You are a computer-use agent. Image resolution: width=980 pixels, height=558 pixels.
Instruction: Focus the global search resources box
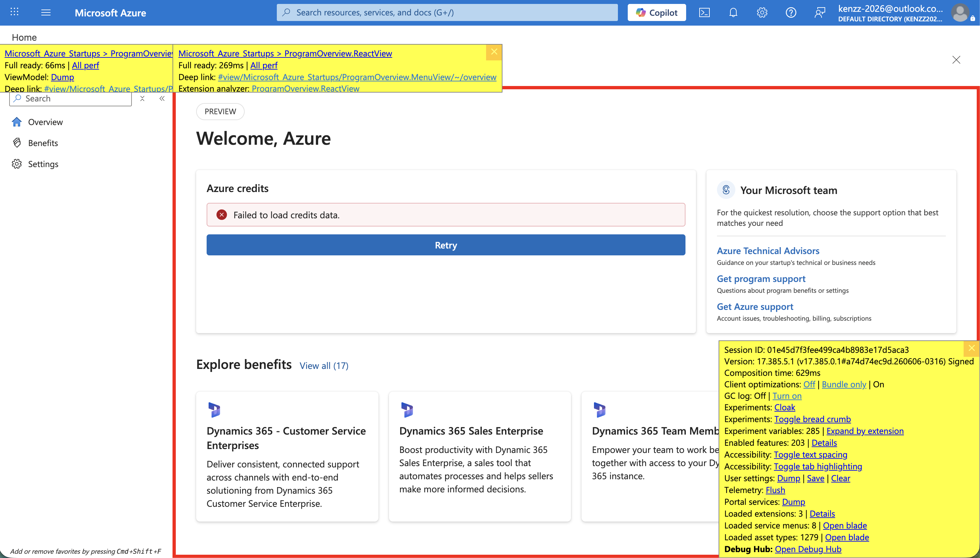[447, 13]
